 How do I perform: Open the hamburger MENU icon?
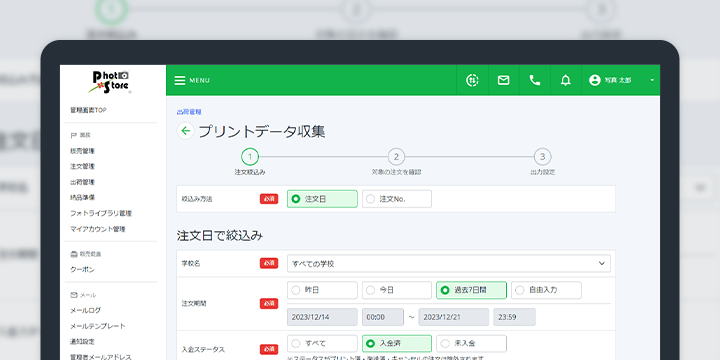coord(180,80)
